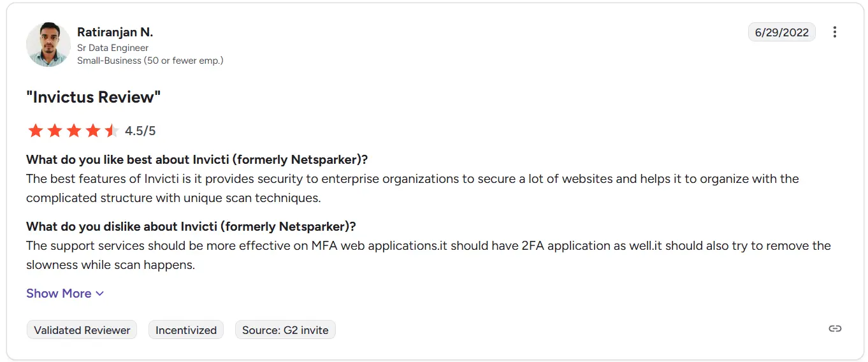Click the Source: G2 invite tag
This screenshot has height=362, width=868.
tap(286, 330)
